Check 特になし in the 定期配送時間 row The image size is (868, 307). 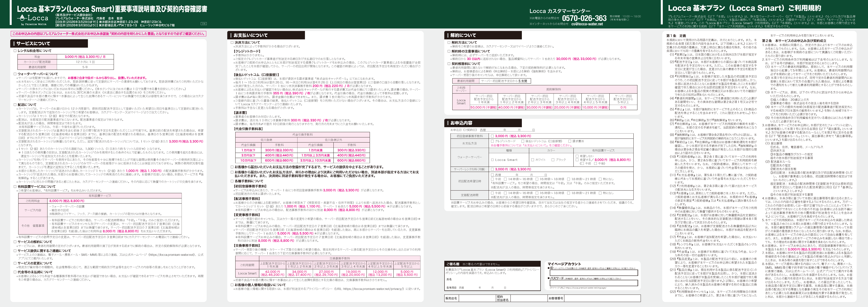click(600, 193)
